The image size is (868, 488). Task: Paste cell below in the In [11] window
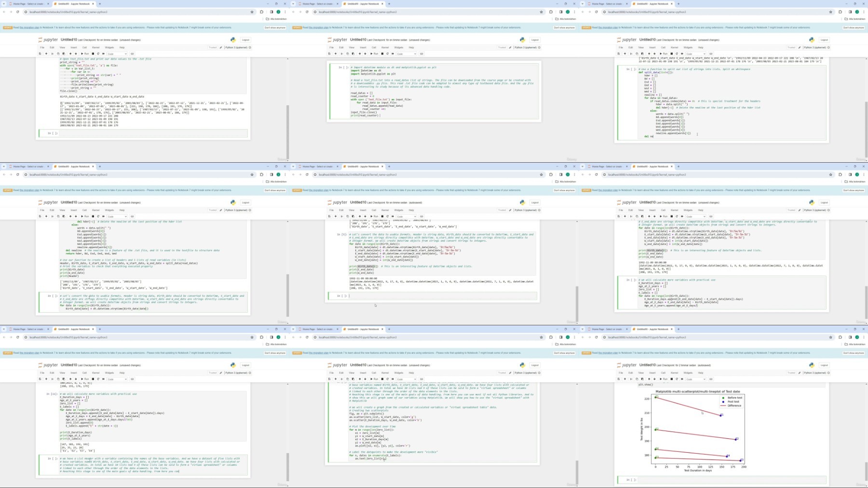(x=64, y=379)
